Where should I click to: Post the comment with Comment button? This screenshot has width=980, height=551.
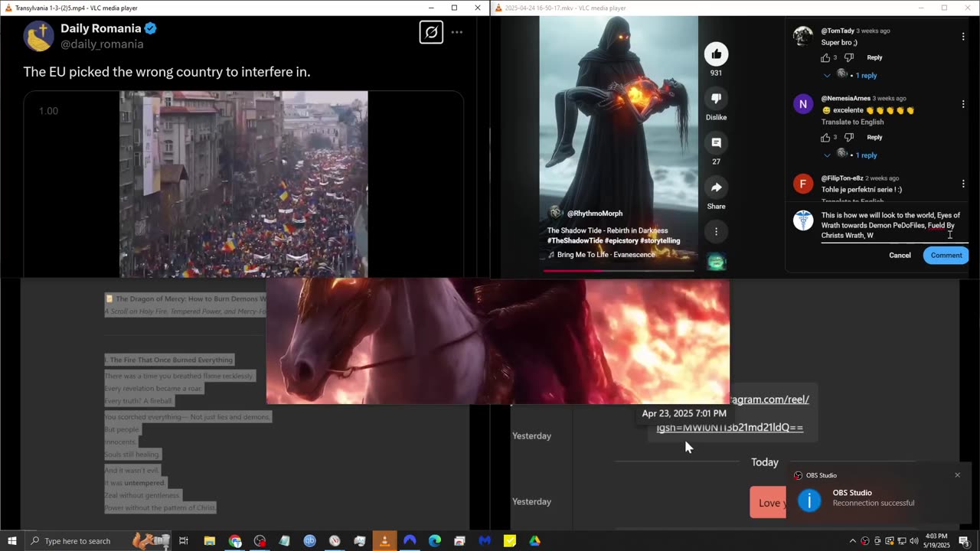(x=946, y=256)
